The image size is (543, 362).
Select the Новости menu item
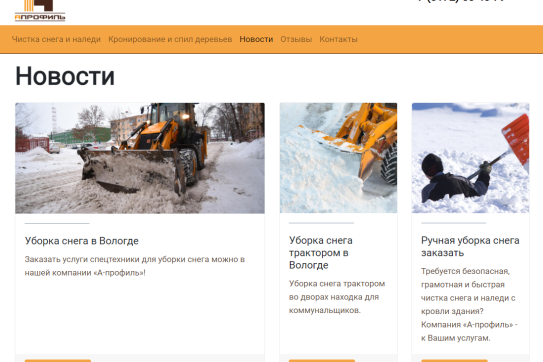tap(256, 39)
